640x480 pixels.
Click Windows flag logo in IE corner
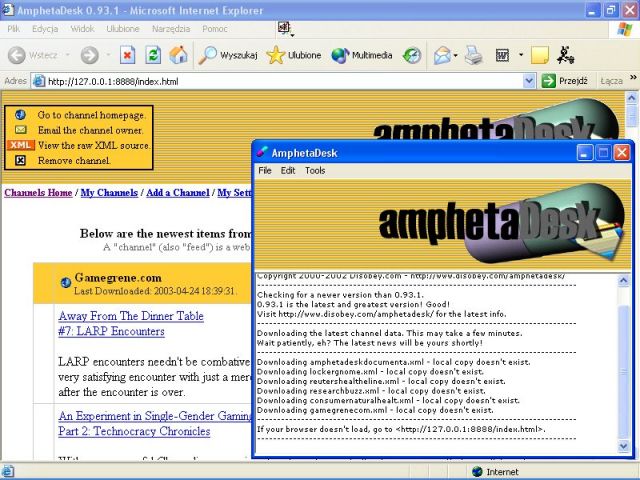pos(624,29)
